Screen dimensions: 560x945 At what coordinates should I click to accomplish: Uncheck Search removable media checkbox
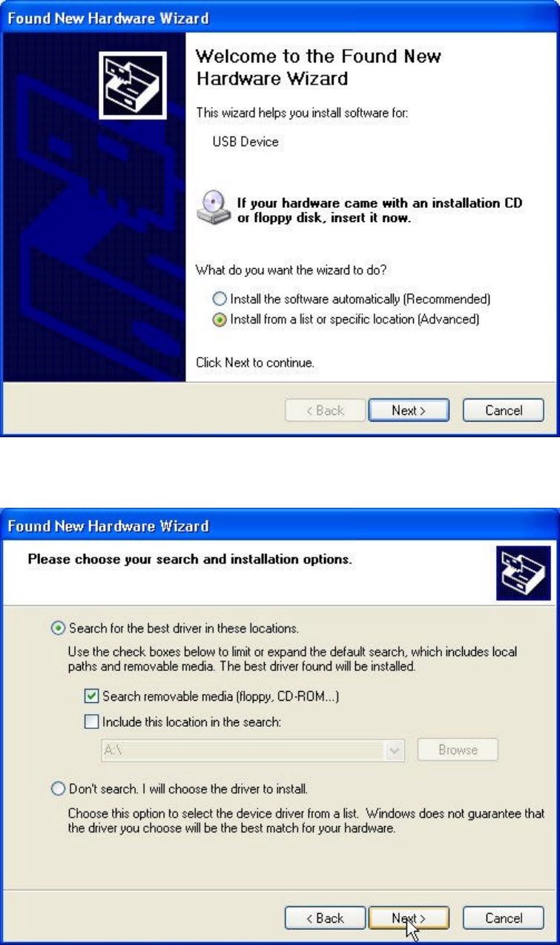(91, 697)
